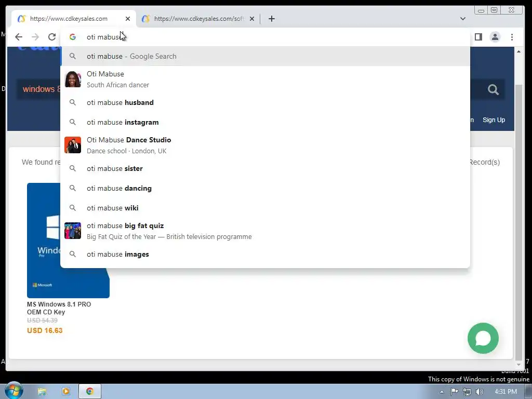Select 'oti mabuse husband' suggestion

265,102
